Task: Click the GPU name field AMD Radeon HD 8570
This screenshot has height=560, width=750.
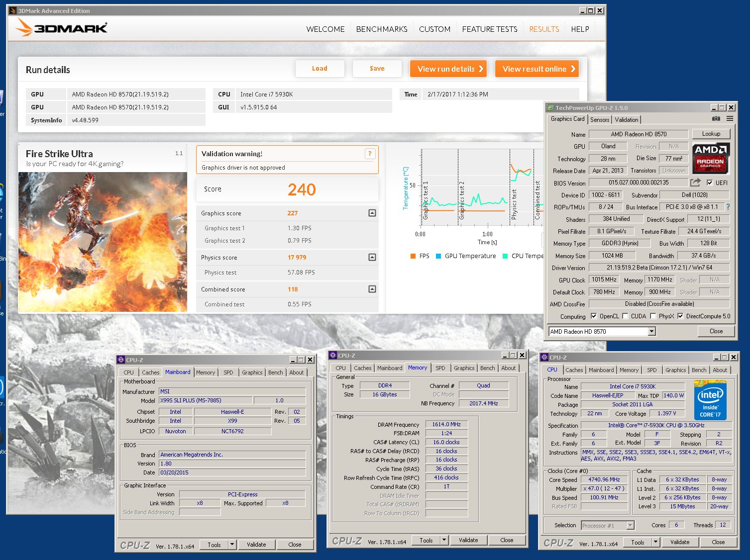Action: [x=639, y=134]
